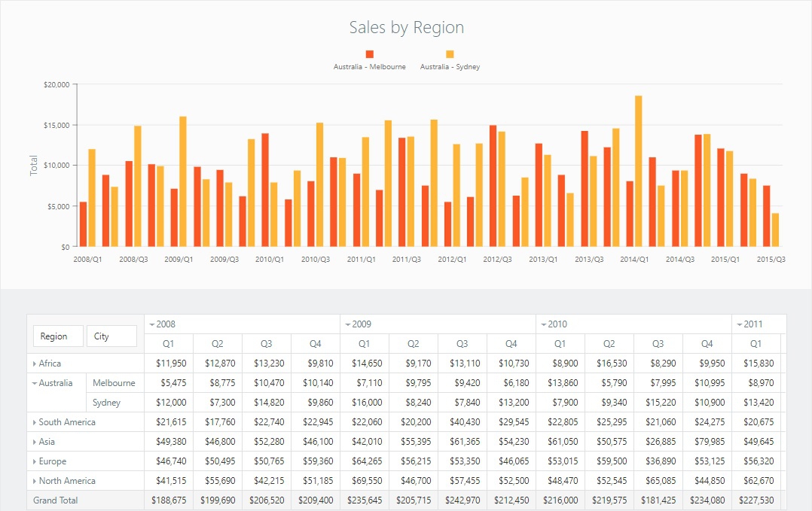The width and height of the screenshot is (812, 511).
Task: Collapse the 2008 year column group
Action: point(152,324)
